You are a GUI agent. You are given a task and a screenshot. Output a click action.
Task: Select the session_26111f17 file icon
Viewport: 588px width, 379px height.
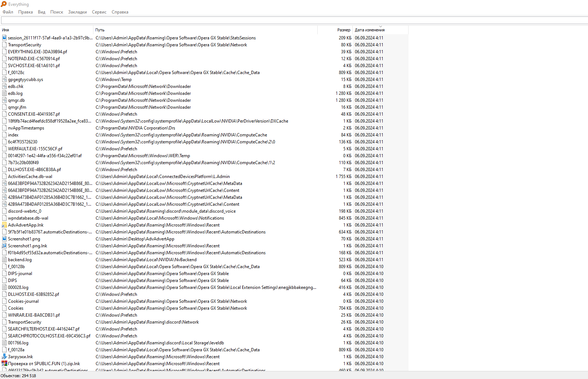point(4,38)
